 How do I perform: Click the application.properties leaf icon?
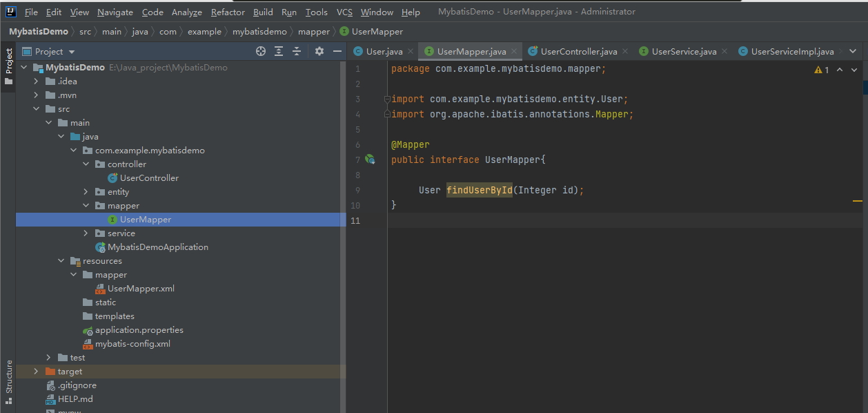point(88,329)
